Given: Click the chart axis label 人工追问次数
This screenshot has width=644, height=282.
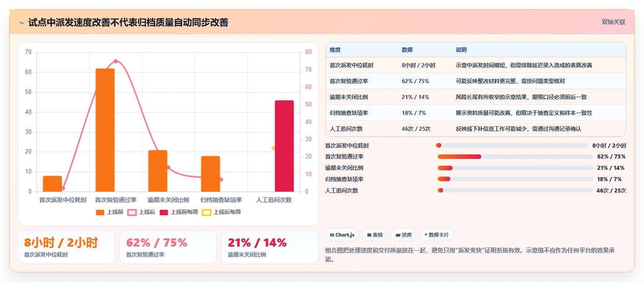Looking at the screenshot, I should pyautogui.click(x=274, y=200).
